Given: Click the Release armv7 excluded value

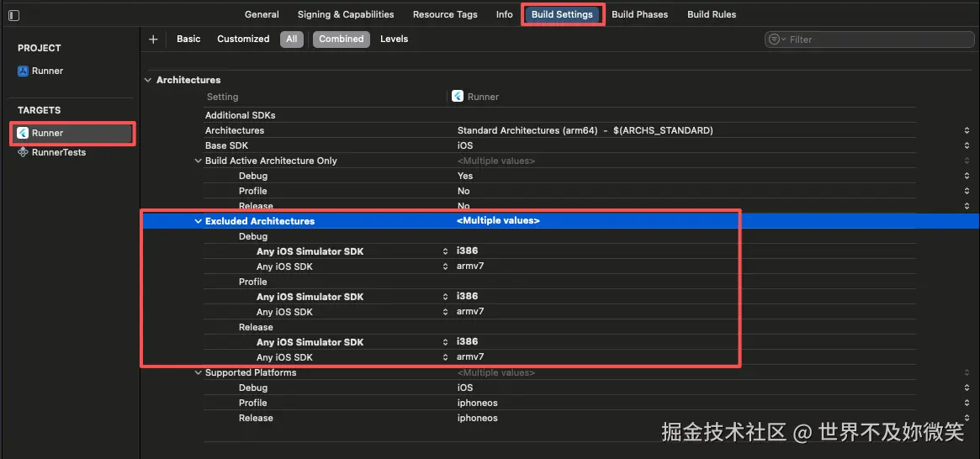Looking at the screenshot, I should click(x=470, y=357).
